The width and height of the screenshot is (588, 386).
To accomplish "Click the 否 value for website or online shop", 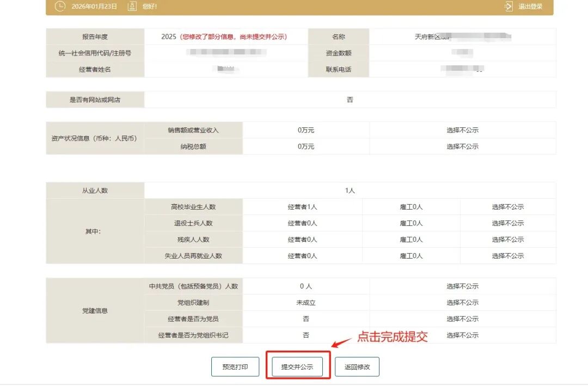I will 350,100.
